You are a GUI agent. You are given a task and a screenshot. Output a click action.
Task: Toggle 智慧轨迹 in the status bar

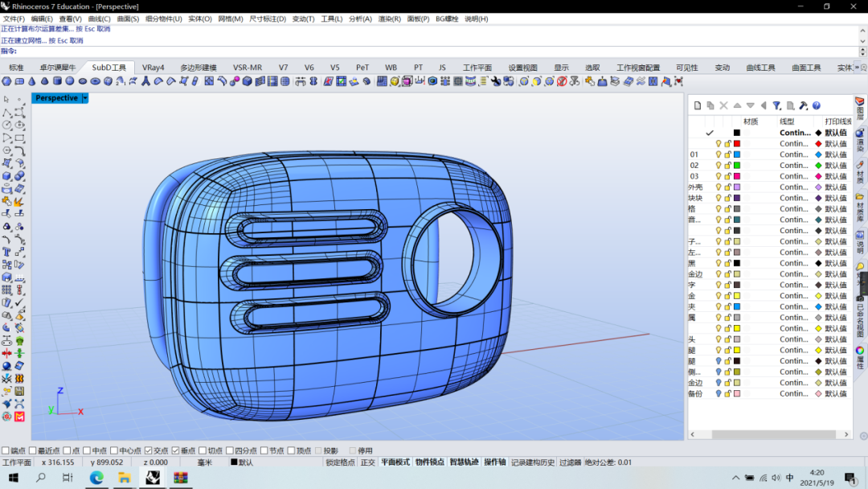point(464,462)
